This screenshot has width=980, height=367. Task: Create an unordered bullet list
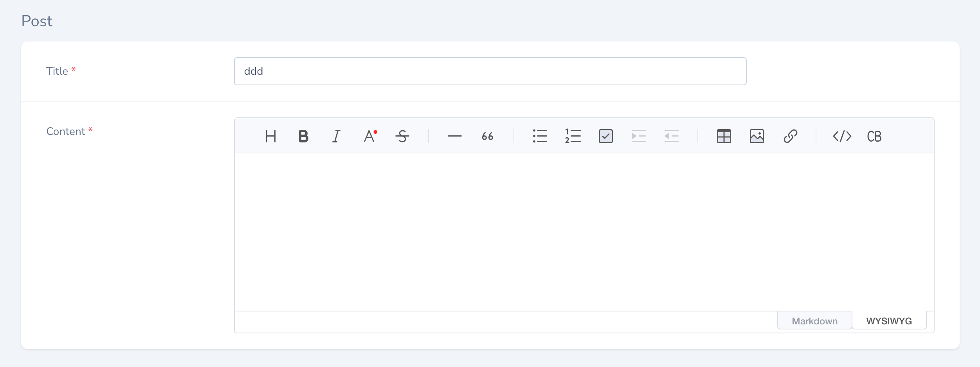pos(540,136)
